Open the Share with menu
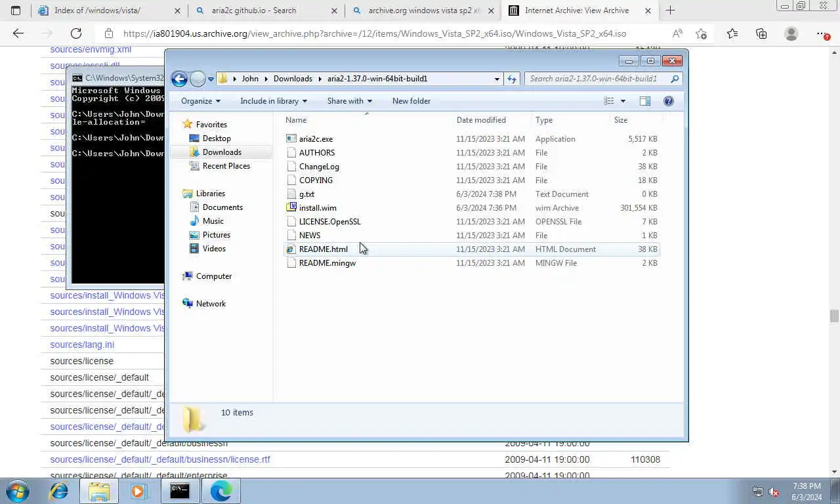 [x=350, y=101]
